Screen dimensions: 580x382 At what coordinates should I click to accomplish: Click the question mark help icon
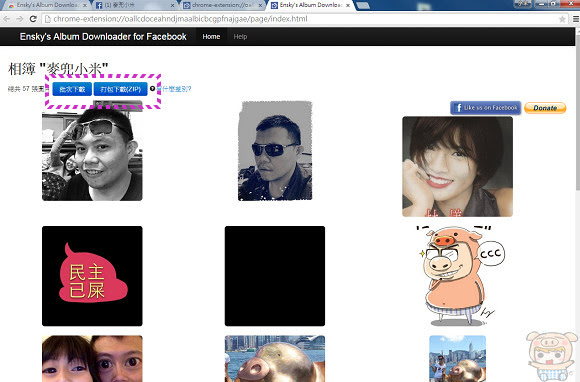pos(152,89)
